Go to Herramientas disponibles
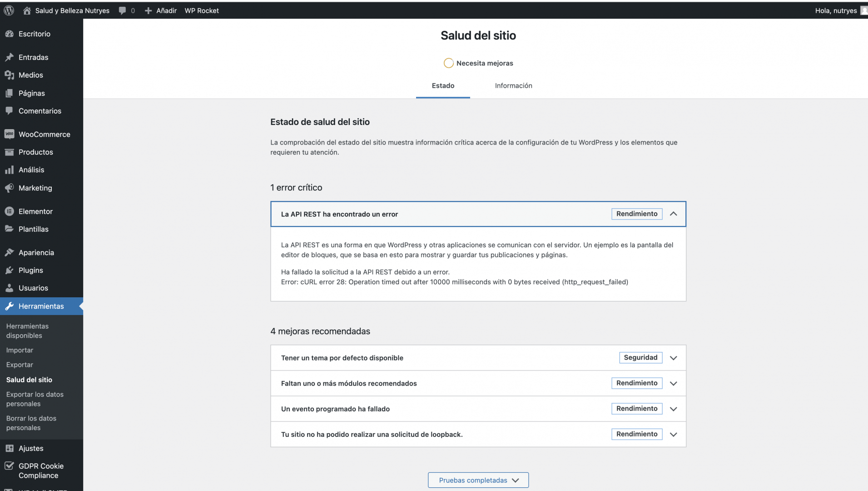 (x=27, y=331)
